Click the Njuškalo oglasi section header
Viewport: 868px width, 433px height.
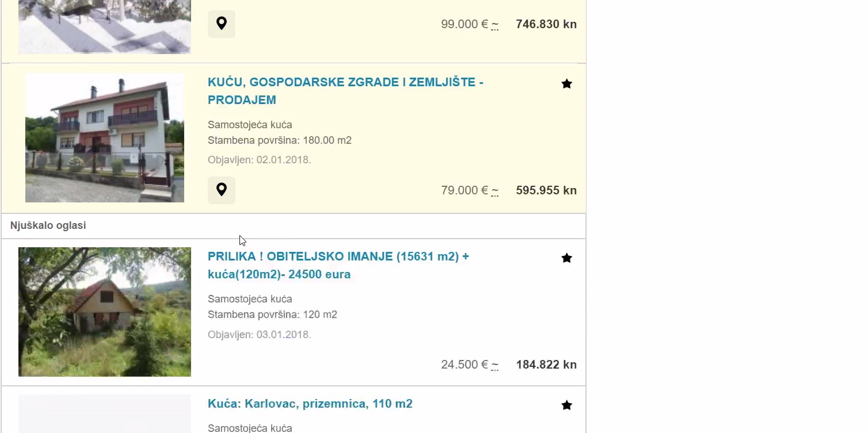click(x=48, y=225)
